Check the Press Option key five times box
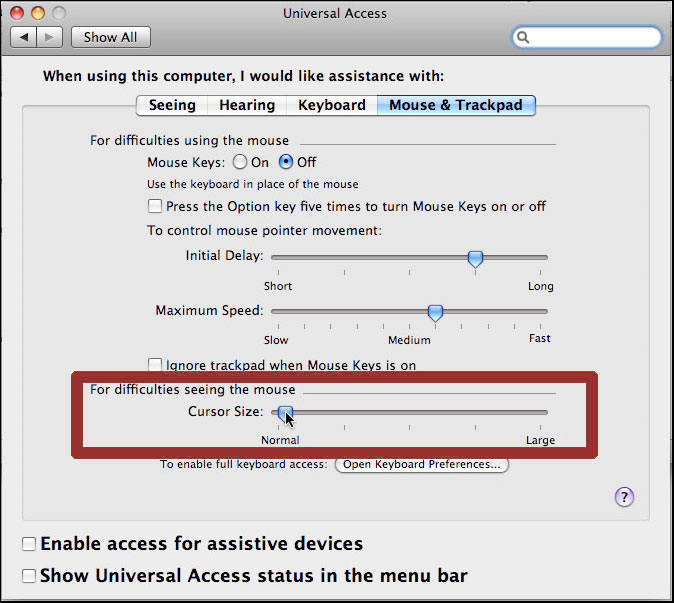Viewport: 674px width, 603px height. (x=155, y=206)
